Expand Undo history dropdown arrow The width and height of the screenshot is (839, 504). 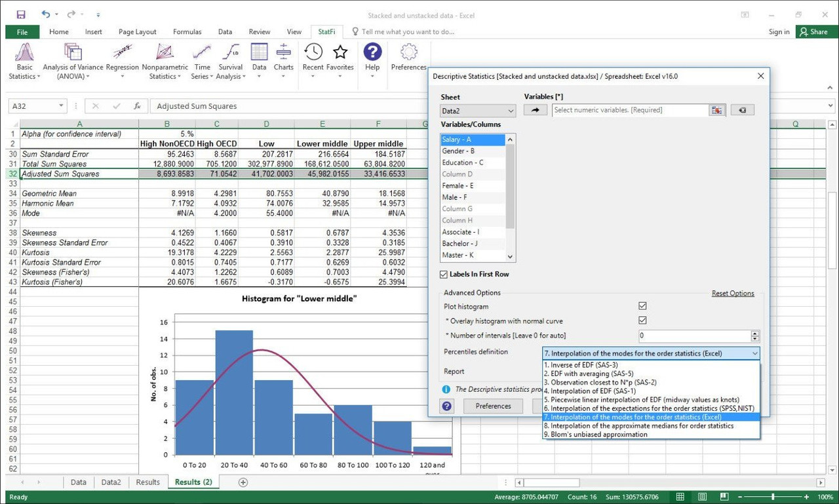[x=56, y=14]
